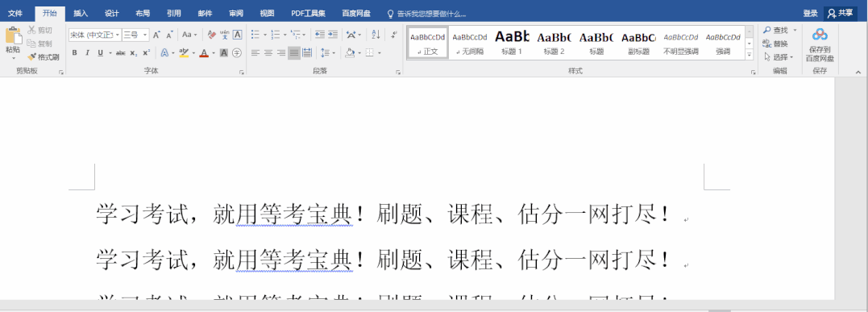Switch to the References (引用) tab

coord(174,13)
